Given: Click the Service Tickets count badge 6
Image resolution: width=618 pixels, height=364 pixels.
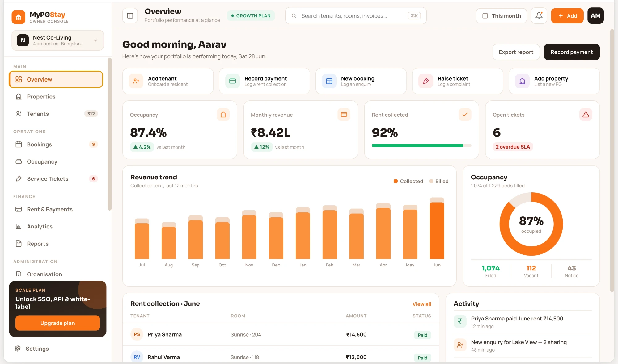Looking at the screenshot, I should coord(93,179).
